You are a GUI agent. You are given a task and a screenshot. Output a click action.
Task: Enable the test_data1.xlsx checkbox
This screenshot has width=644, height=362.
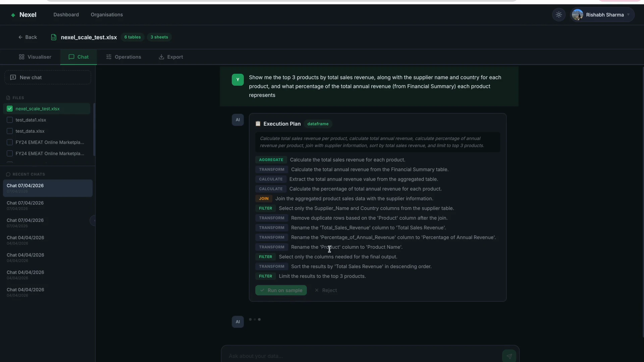pos(9,120)
